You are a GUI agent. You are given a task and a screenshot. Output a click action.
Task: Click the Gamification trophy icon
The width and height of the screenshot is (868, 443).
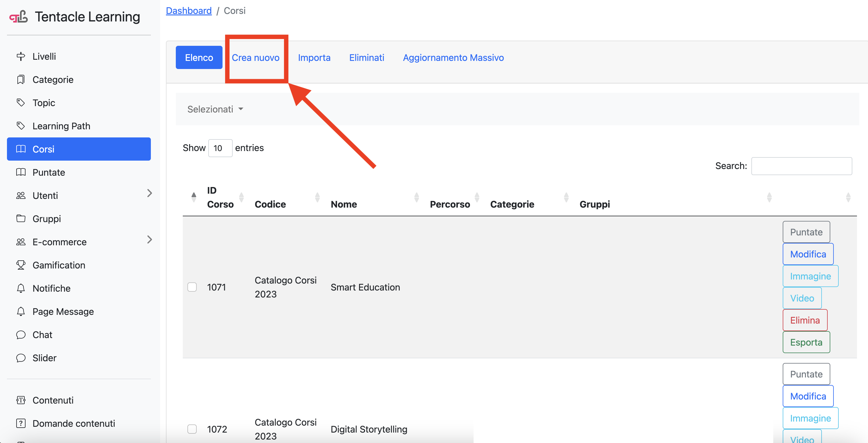(21, 265)
